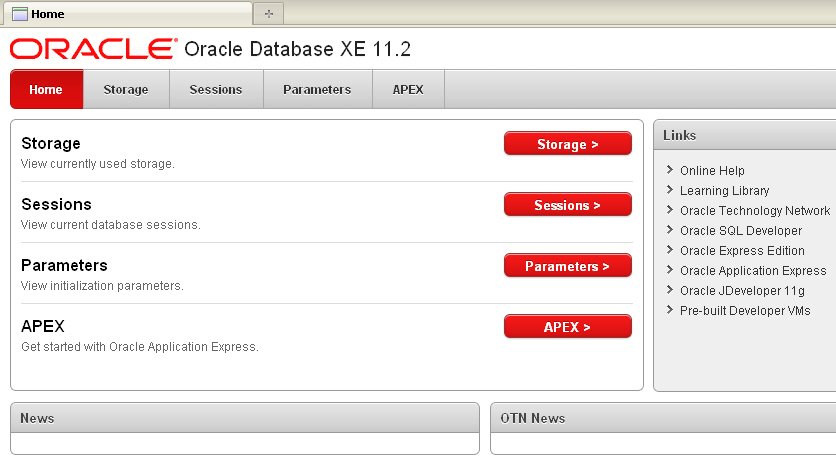
Task: Open the Pre-built Developer VMs link
Action: click(x=745, y=311)
